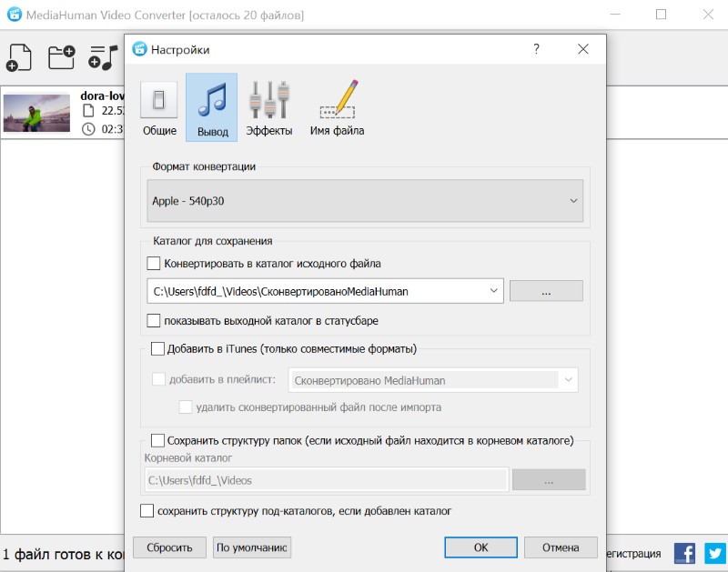This screenshot has width=728, height=572.
Task: Open the Сконвертировано MediaHuman playlist dropdown
Action: tap(433, 380)
